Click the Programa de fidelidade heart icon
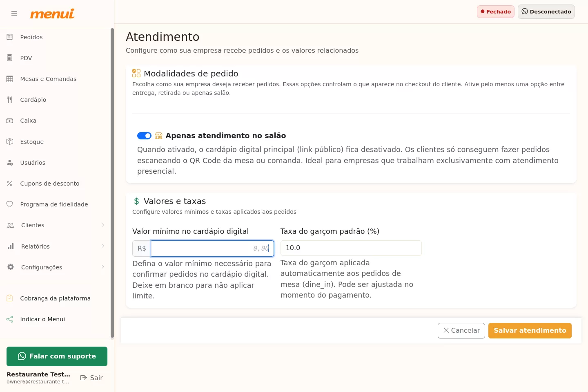The image size is (588, 392). 10,204
